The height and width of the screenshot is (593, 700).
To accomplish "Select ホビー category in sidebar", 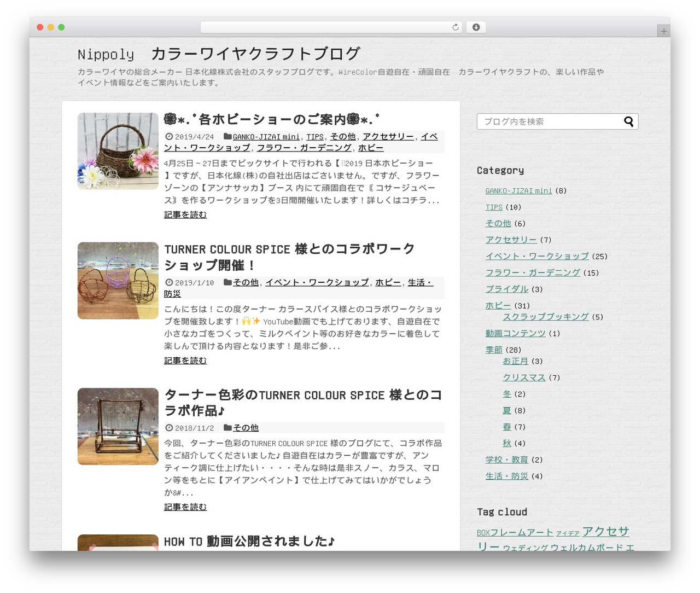I will point(498,306).
